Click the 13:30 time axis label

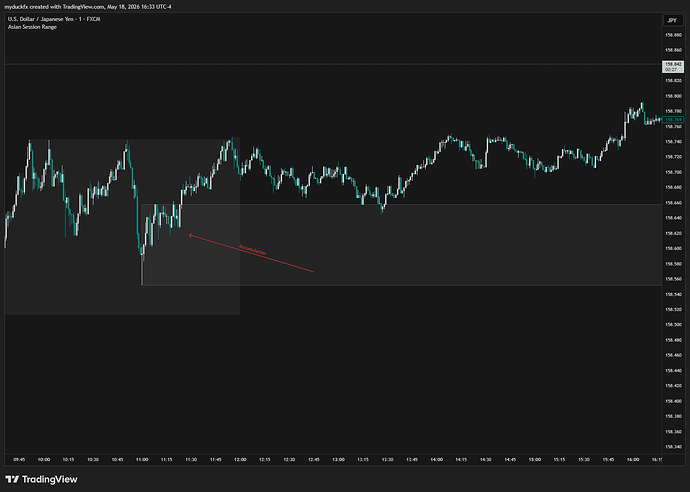click(x=387, y=459)
